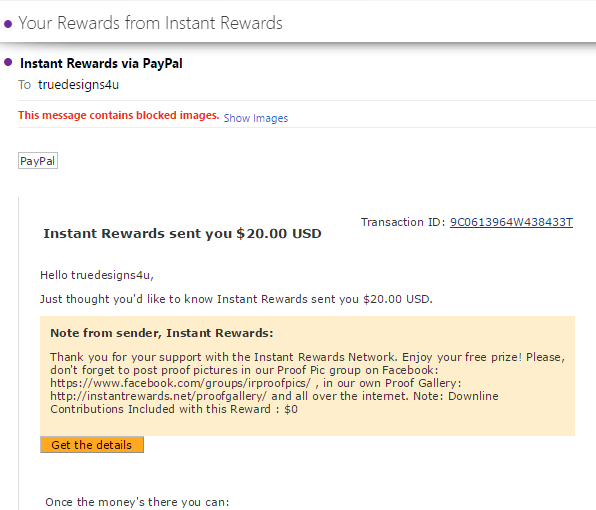
Task: Click the Get the details button
Action: point(92,445)
